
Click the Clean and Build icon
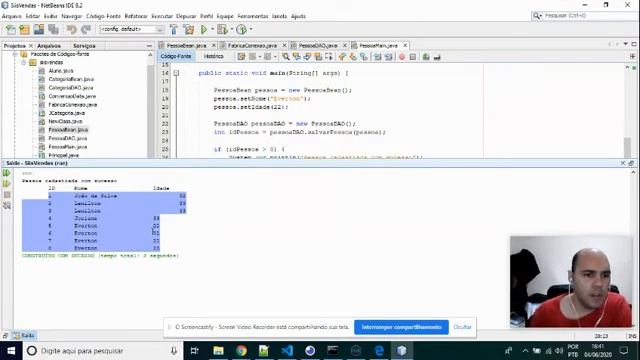189,29
